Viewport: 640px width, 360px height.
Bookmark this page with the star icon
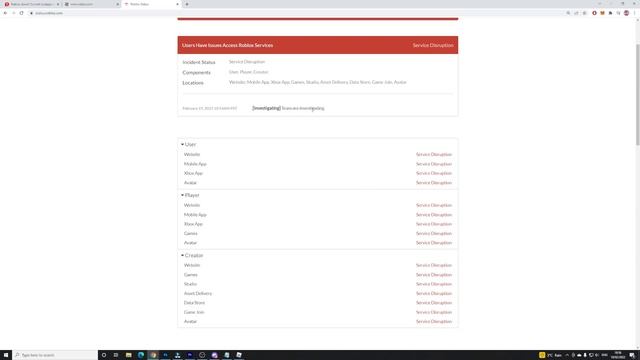[x=584, y=13]
